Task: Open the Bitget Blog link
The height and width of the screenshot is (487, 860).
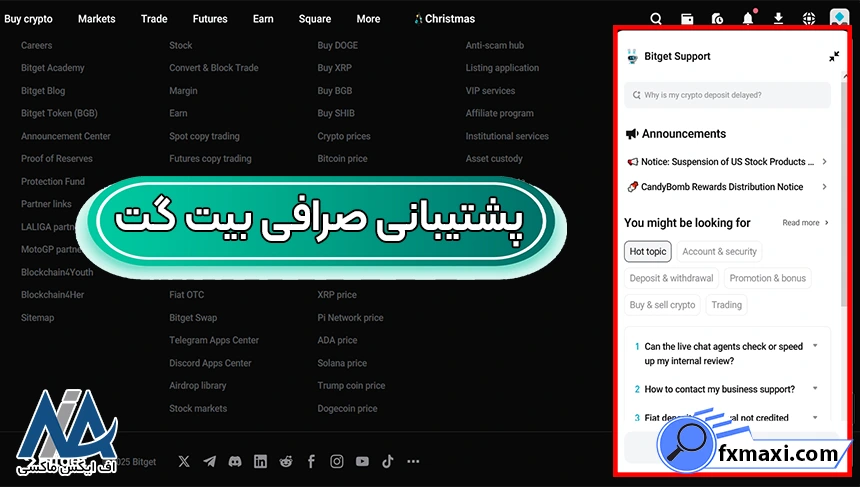Action: [x=43, y=90]
